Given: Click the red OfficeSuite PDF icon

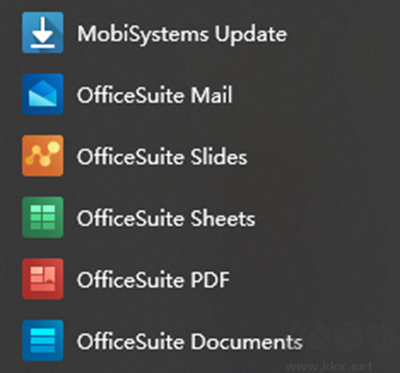Looking at the screenshot, I should [43, 279].
